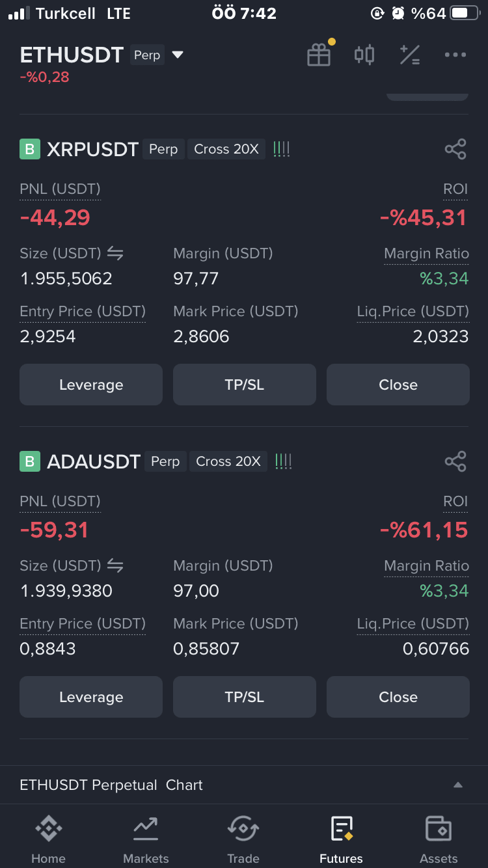The width and height of the screenshot is (488, 868).
Task: Open the ETHUSDT pair dropdown arrow
Action: tap(178, 55)
